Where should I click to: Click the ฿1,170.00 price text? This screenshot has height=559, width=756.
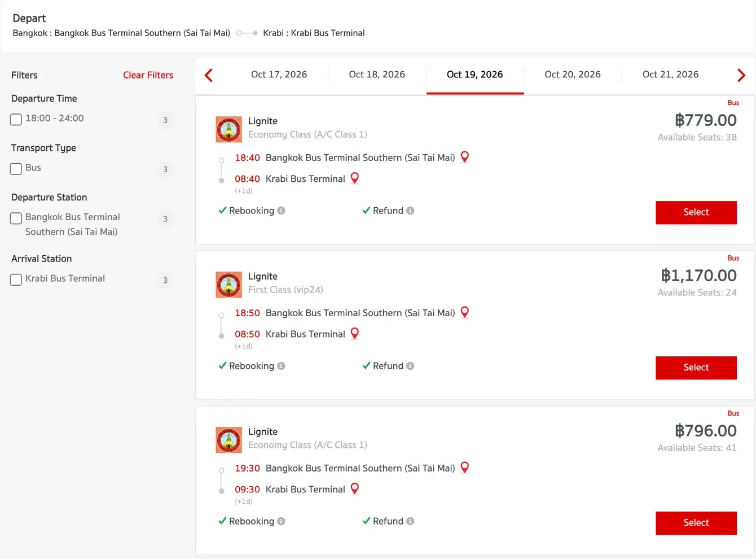(x=698, y=276)
